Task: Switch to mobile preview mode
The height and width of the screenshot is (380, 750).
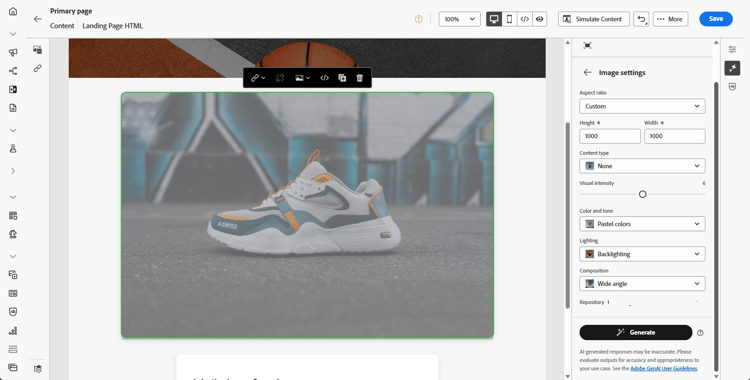Action: coord(509,19)
